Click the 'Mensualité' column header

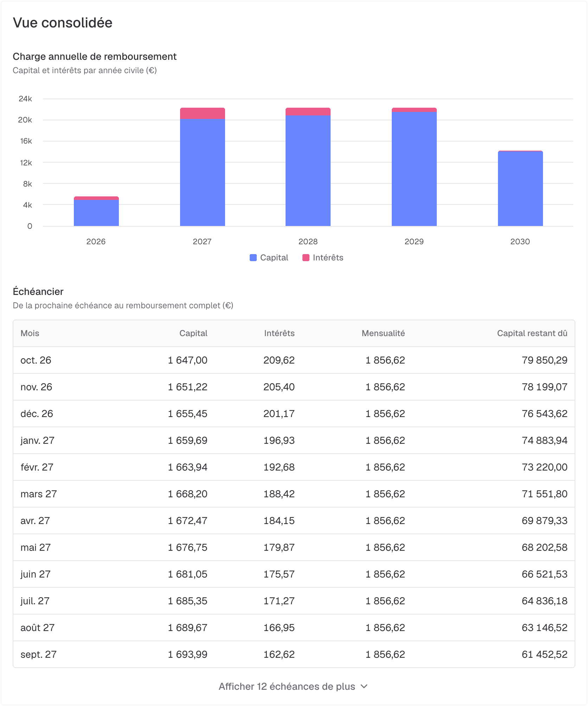coord(383,333)
